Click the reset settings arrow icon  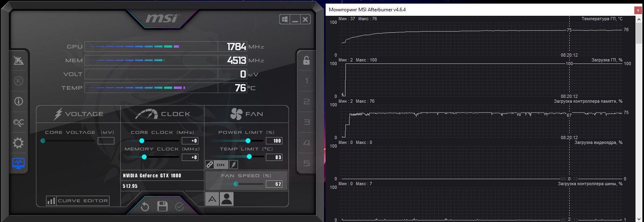pos(145,207)
